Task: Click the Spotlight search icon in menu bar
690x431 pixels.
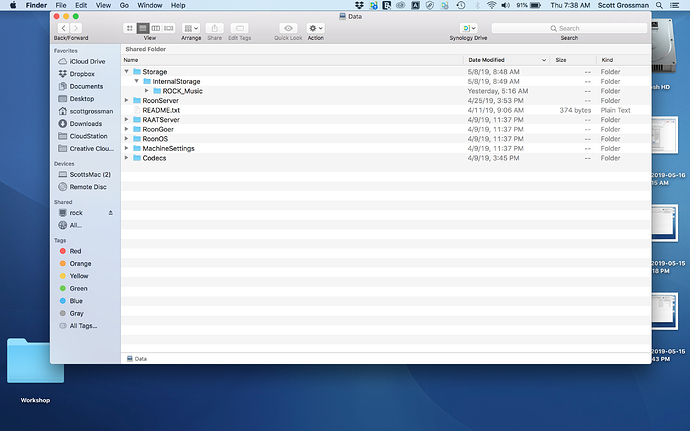Action: [x=659, y=5]
